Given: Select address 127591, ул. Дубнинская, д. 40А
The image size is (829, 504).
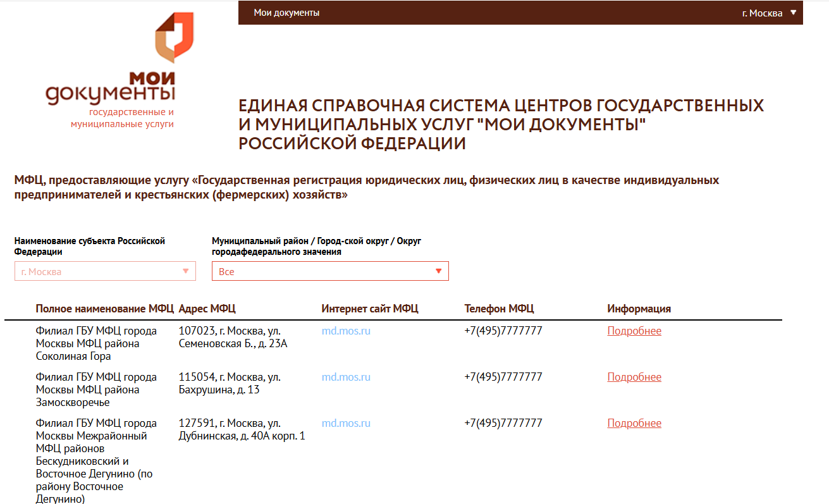Looking at the screenshot, I should click(242, 429).
